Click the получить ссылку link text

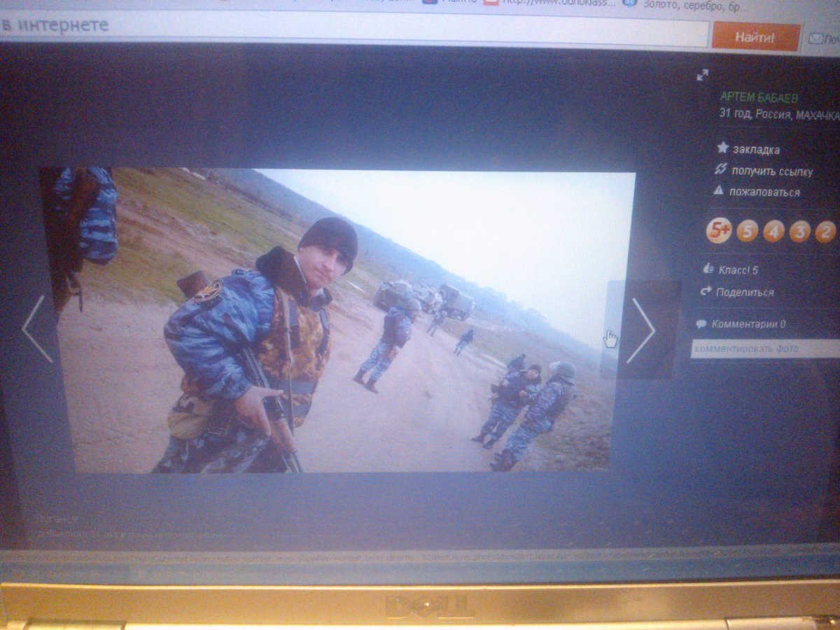click(x=772, y=171)
